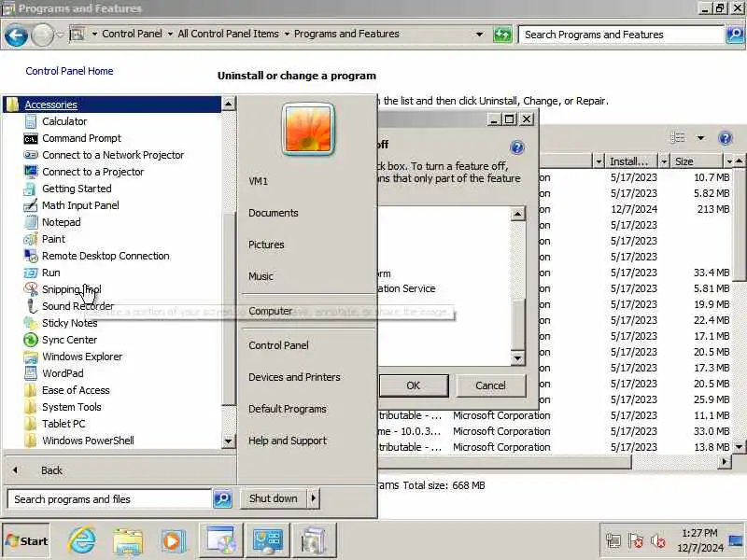Open the Shut down options arrow
Screen dimensions: 747x560
click(314, 498)
